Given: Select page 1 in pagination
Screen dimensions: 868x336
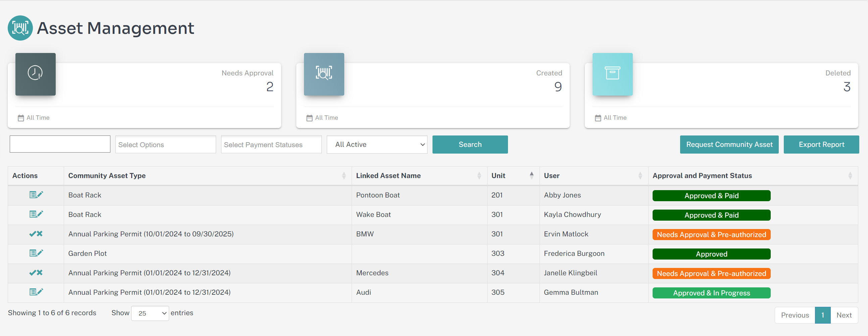Looking at the screenshot, I should pyautogui.click(x=822, y=315).
